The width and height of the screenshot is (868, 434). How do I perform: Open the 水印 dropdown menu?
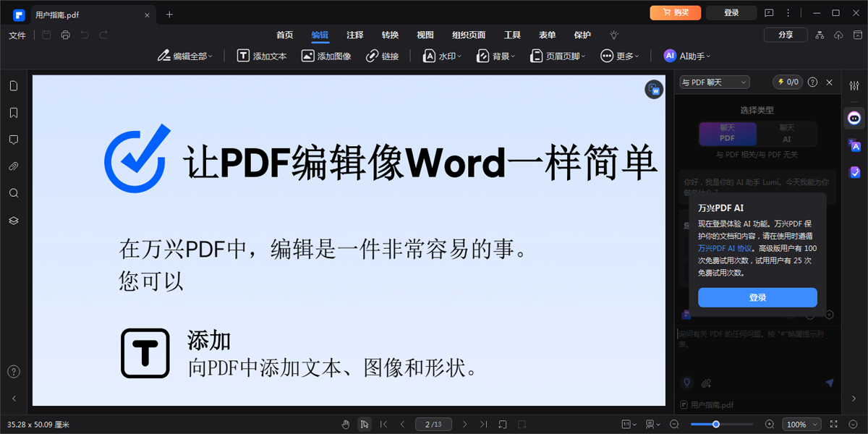(443, 55)
